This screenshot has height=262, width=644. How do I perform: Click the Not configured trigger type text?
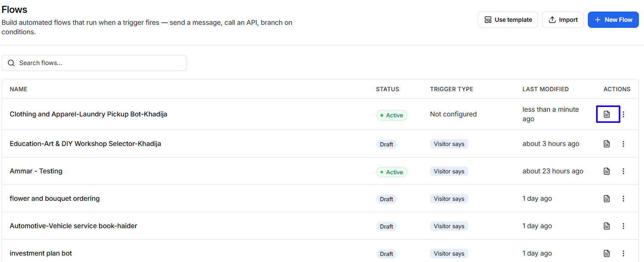click(453, 114)
